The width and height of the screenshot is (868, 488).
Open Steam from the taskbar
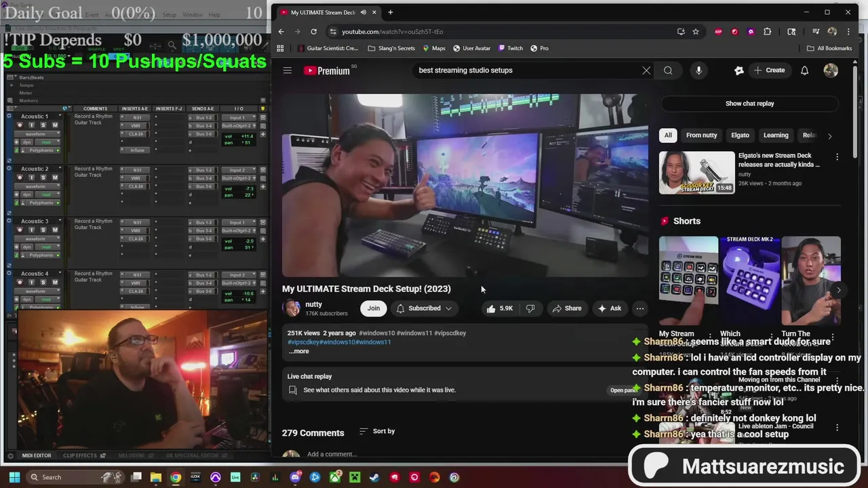pyautogui.click(x=374, y=477)
